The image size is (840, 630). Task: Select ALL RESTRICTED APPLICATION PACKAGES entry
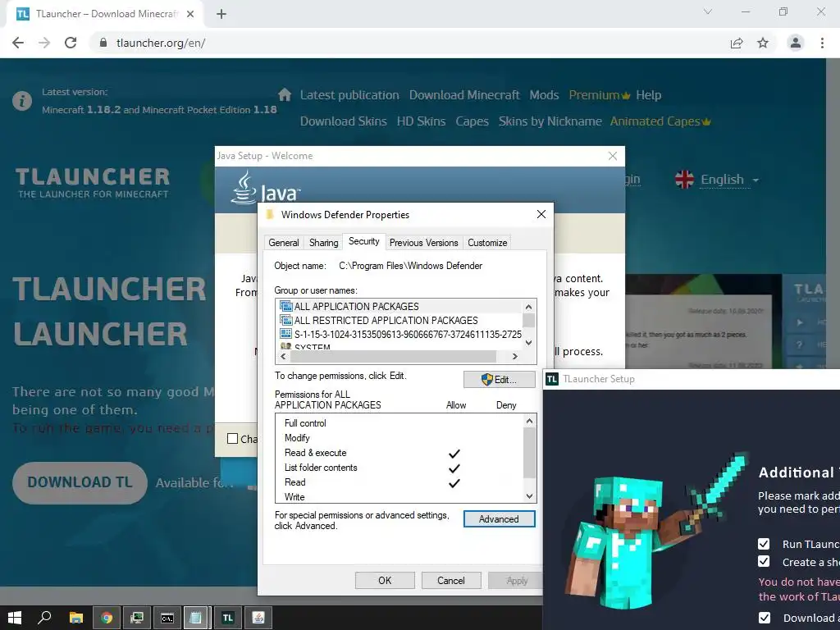pyautogui.click(x=399, y=321)
